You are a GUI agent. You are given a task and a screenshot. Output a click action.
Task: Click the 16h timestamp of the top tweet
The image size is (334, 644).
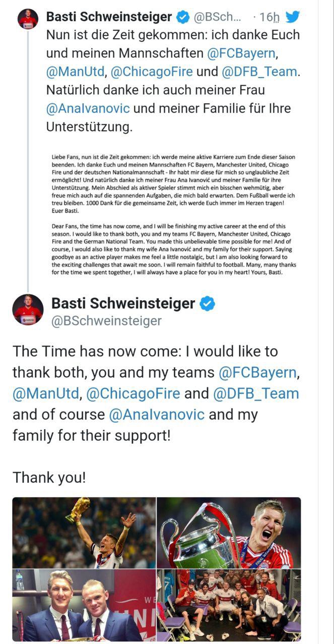point(267,17)
